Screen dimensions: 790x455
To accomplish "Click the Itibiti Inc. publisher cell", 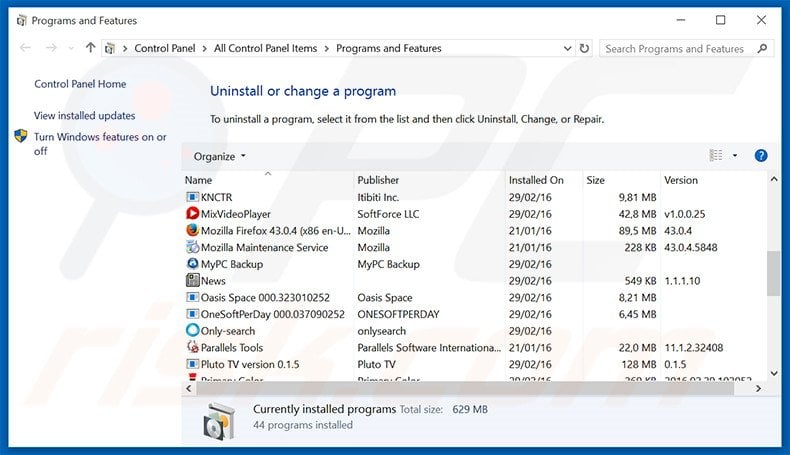I will pos(378,197).
